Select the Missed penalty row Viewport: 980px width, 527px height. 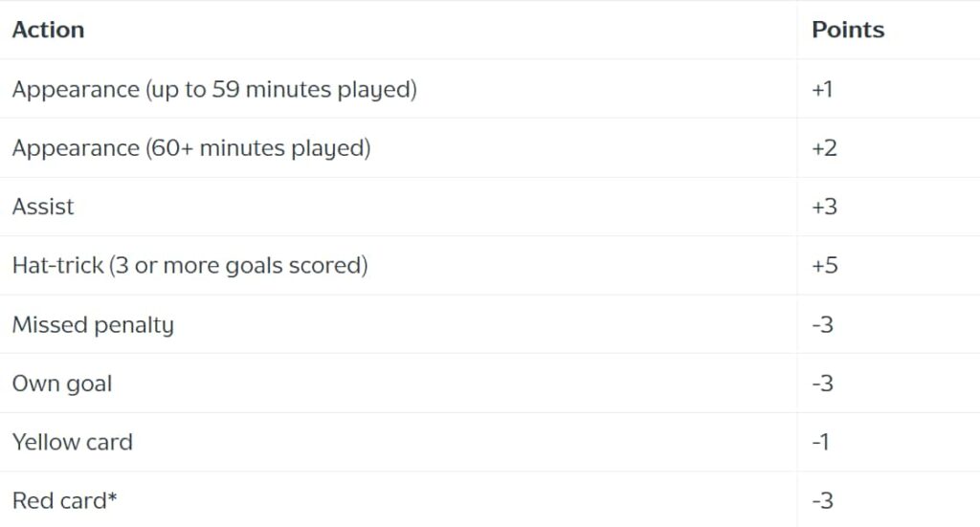[490, 324]
